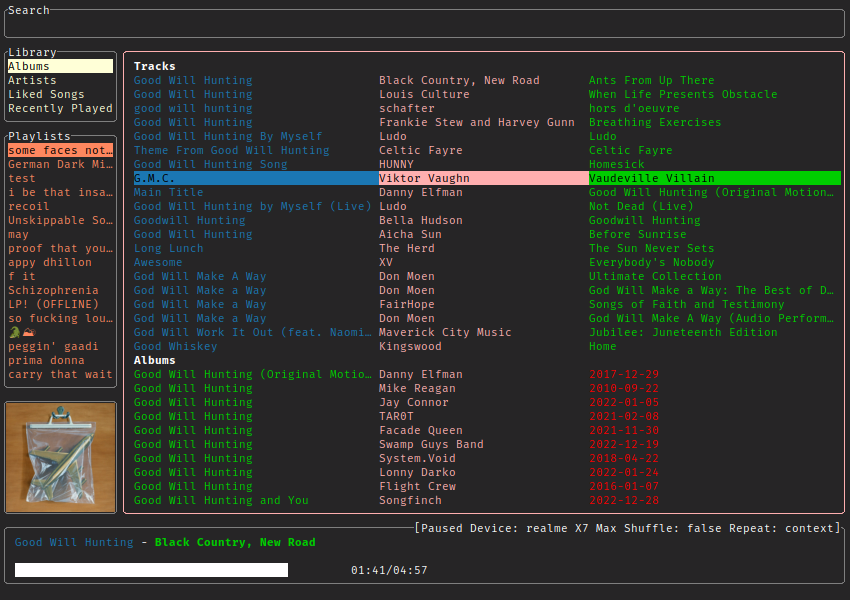The image size is (850, 600).
Task: Select the highlighted G.M.C. track
Action: [154, 178]
